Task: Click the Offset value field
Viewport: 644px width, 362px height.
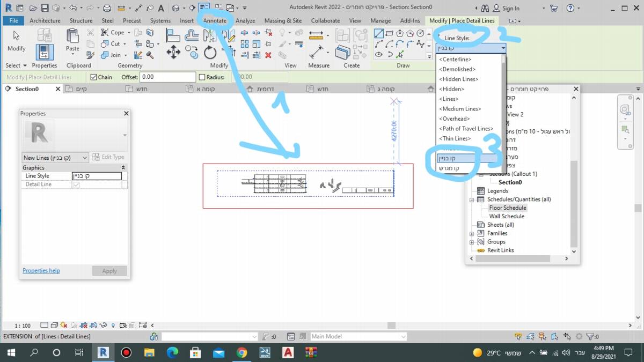Action: 167,77
